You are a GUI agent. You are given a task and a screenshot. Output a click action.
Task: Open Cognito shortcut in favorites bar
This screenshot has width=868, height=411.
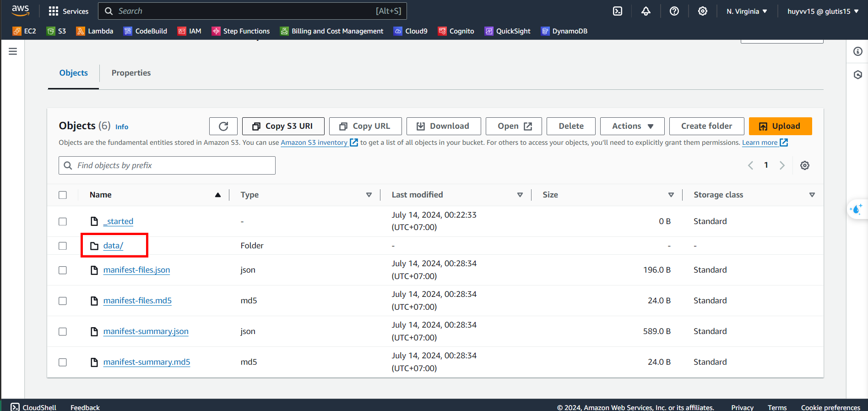[456, 31]
